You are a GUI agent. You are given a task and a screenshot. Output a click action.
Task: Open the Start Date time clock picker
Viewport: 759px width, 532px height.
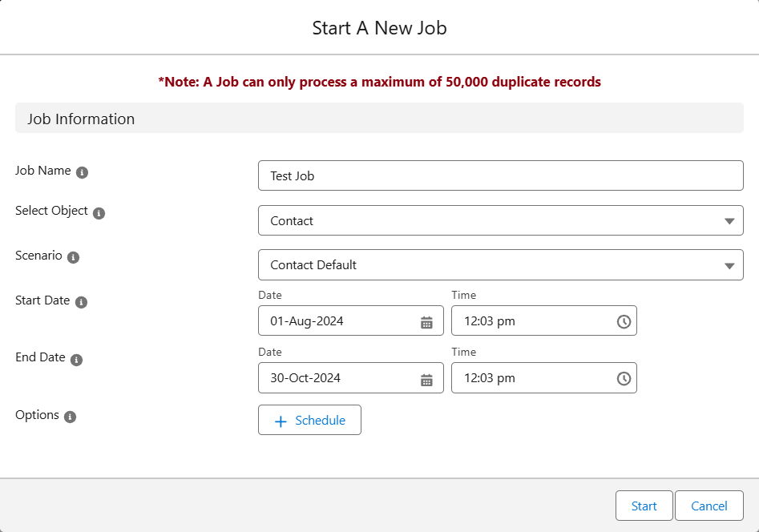[624, 321]
